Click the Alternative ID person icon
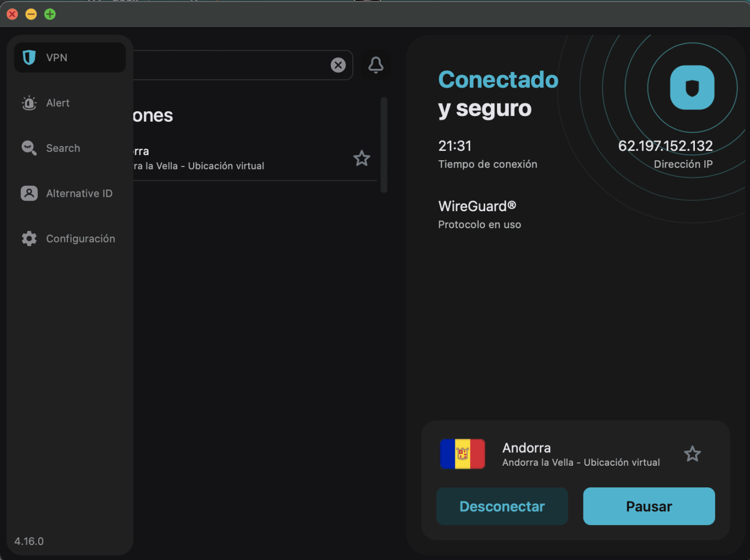The image size is (750, 560). (x=29, y=194)
